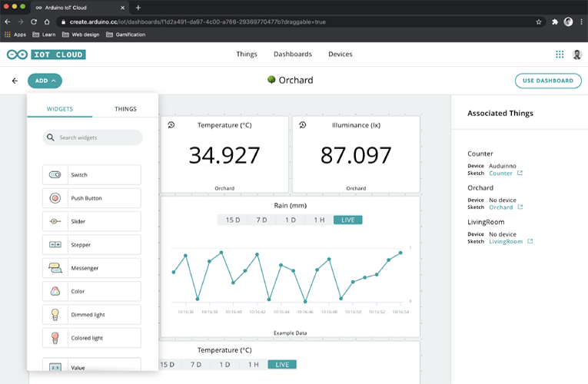Click the 10:16:36 time axis label
The width and height of the screenshot is (588, 384).
(x=186, y=312)
